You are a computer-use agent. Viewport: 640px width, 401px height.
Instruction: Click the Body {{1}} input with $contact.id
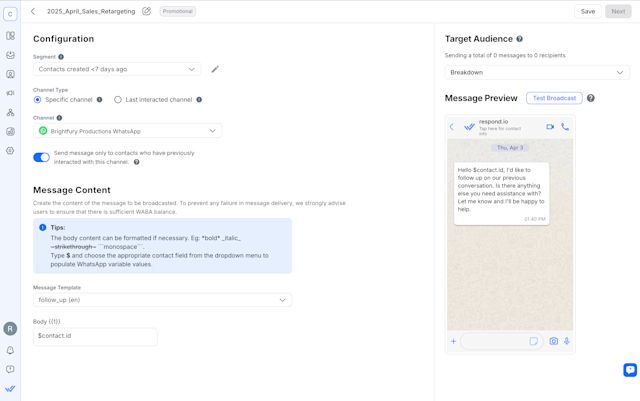click(x=95, y=336)
